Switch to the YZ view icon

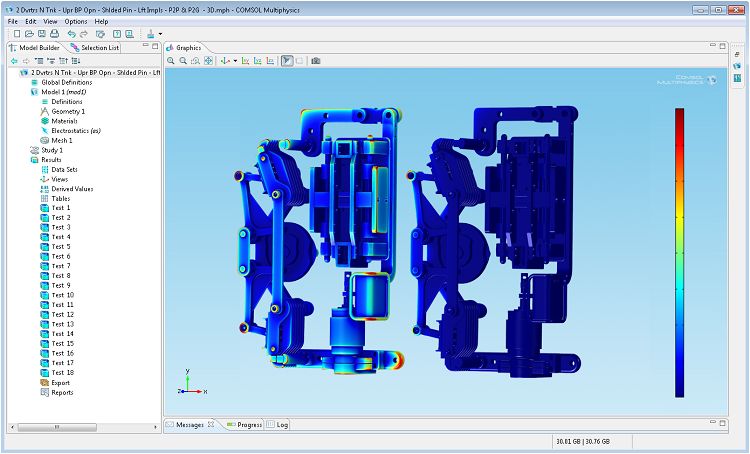pos(258,61)
